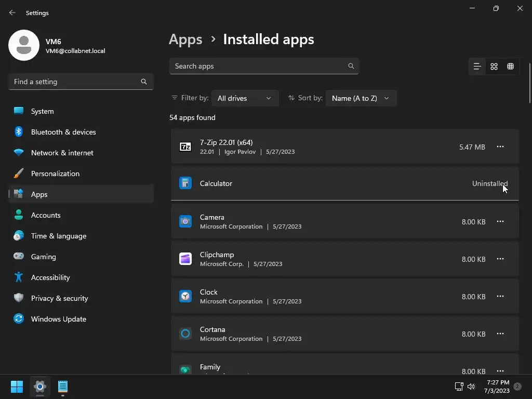Open more options for Camera app
The height and width of the screenshot is (399, 532).
(x=500, y=222)
